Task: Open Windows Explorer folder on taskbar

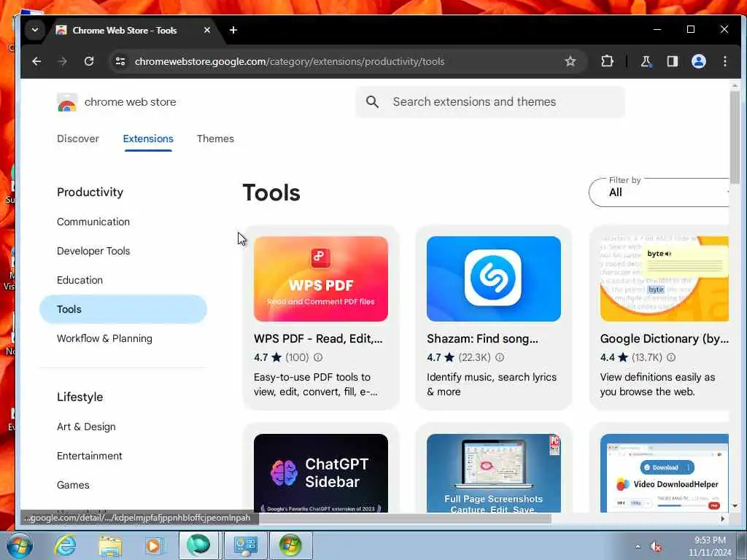Action: coord(111,545)
